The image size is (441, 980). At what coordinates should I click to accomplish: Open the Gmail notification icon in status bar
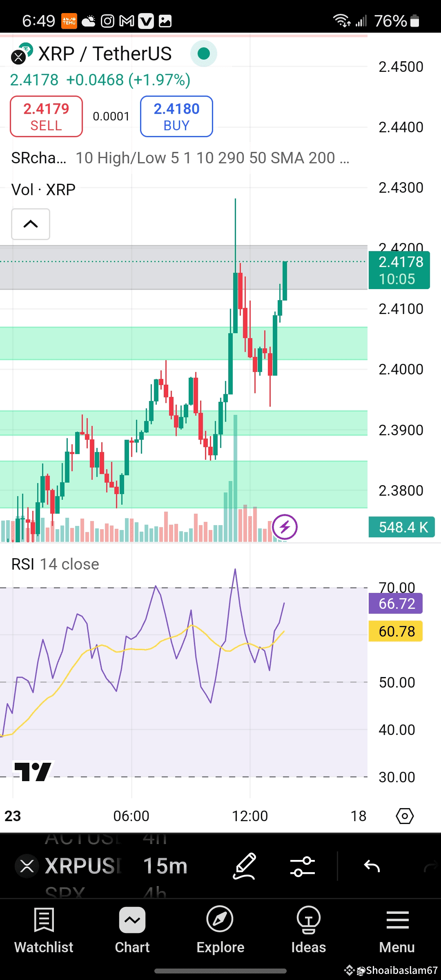[127, 21]
